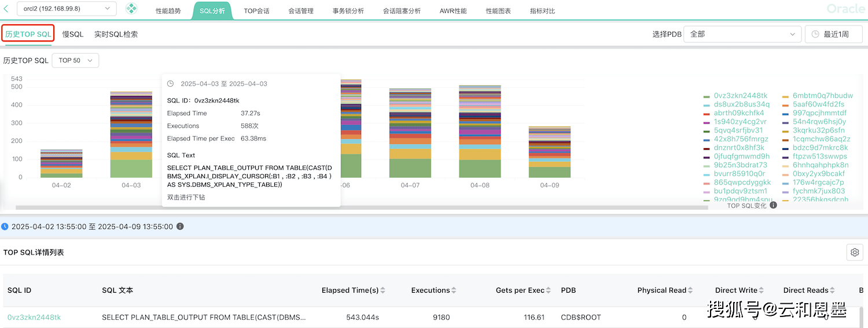Open SQL ID 0vz3zkn2448tk link in table
Image resolution: width=868 pixels, height=328 pixels.
(x=34, y=317)
